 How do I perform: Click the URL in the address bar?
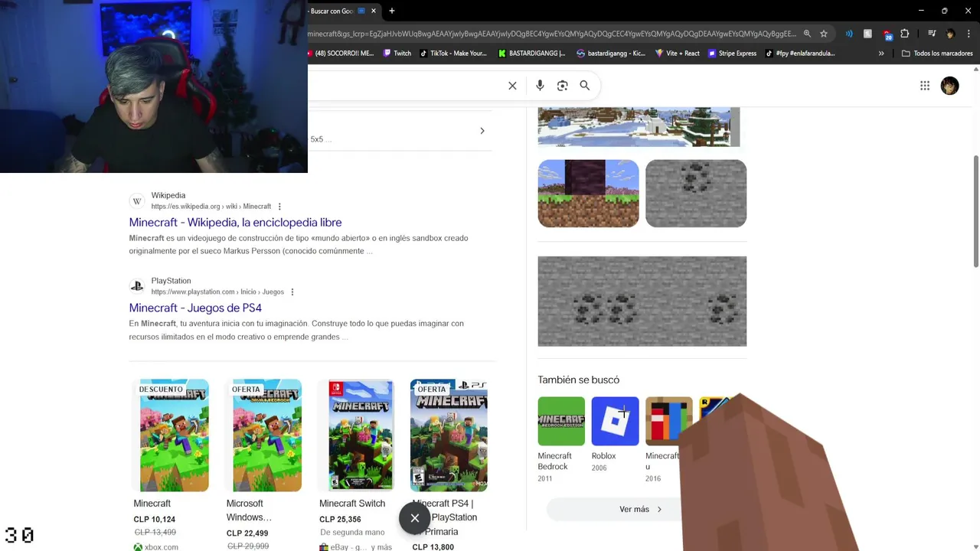coord(551,34)
